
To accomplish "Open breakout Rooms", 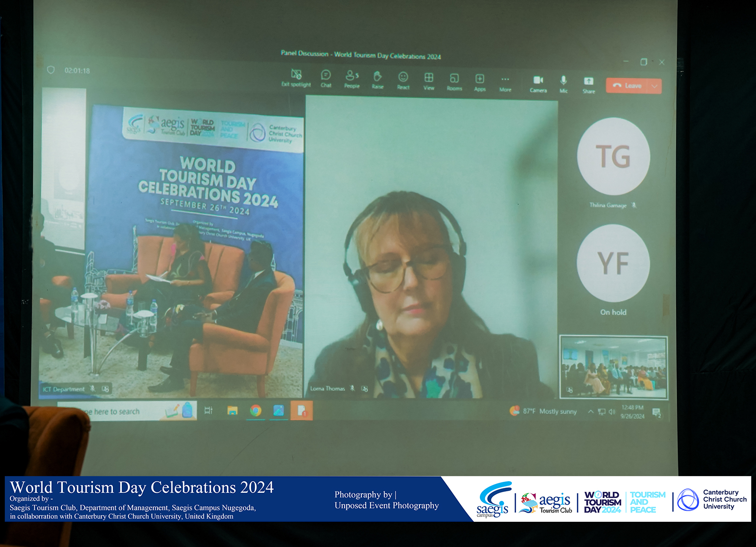I will (x=455, y=81).
